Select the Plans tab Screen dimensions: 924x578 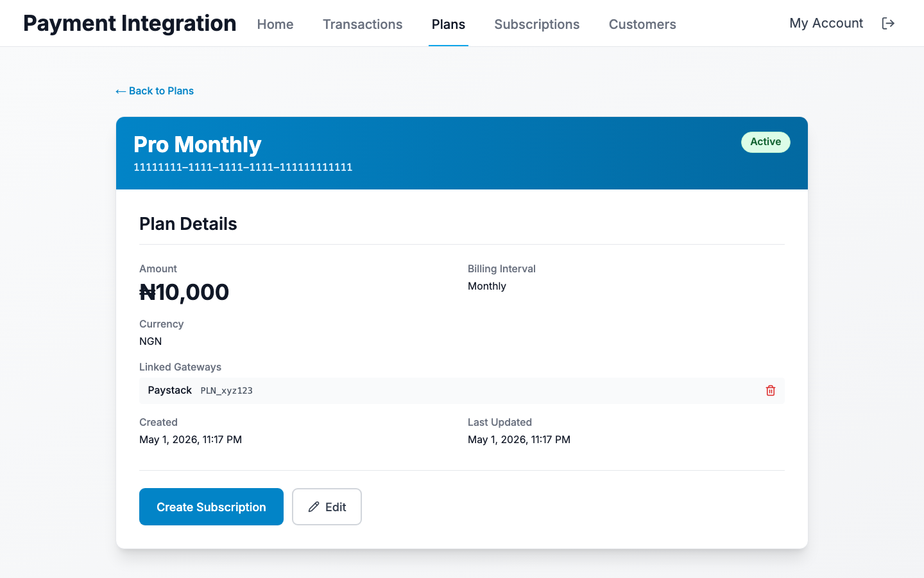[x=449, y=24]
